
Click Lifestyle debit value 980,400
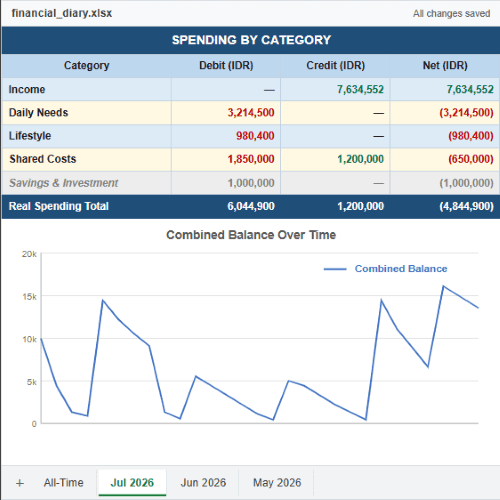click(x=255, y=136)
